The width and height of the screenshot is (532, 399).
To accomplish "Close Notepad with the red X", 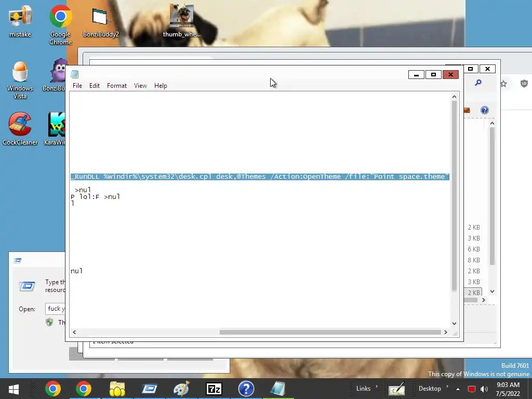I will 450,75.
